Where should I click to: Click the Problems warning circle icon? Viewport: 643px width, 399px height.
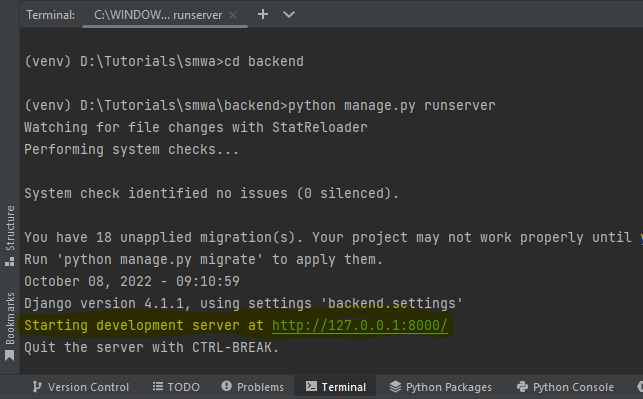[226, 386]
